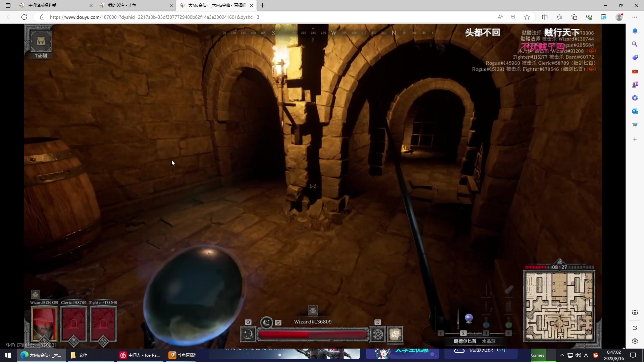The width and height of the screenshot is (644, 362).
Task: Take a web capture from sidebar
Action: [x=635, y=313]
